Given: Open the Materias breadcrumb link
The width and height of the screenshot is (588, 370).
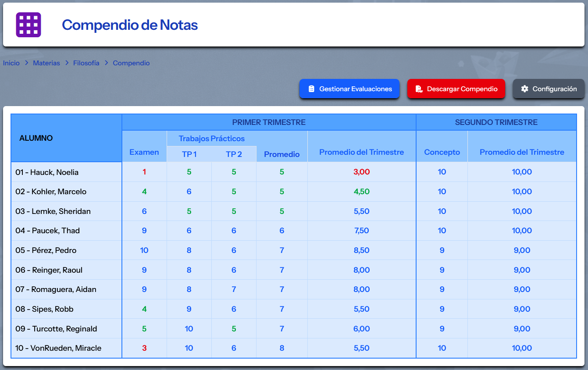Looking at the screenshot, I should pyautogui.click(x=46, y=63).
